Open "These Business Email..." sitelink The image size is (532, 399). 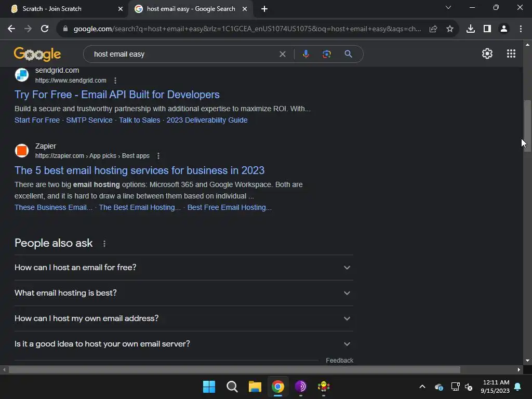pyautogui.click(x=54, y=207)
